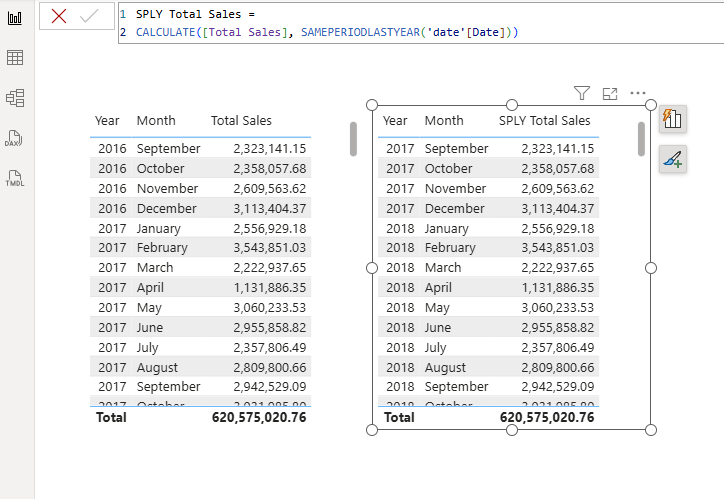
Task: Click inside the DAX formula bar
Action: [421, 23]
